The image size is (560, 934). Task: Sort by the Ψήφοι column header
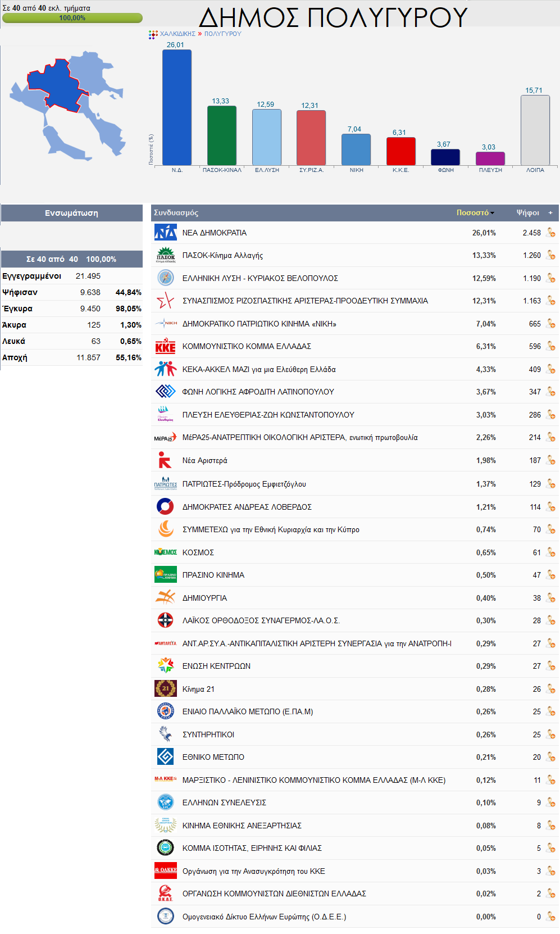coord(527,213)
